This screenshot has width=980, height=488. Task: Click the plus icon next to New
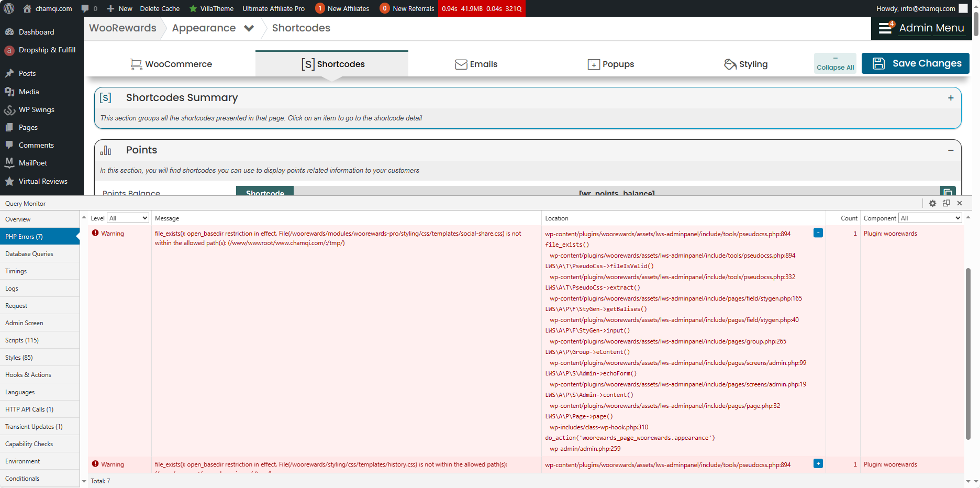(110, 9)
